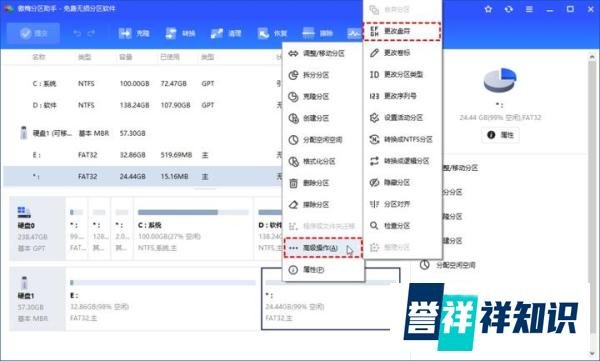Click the 已使用 column header
Viewport: 600px width, 361px height.
point(170,57)
